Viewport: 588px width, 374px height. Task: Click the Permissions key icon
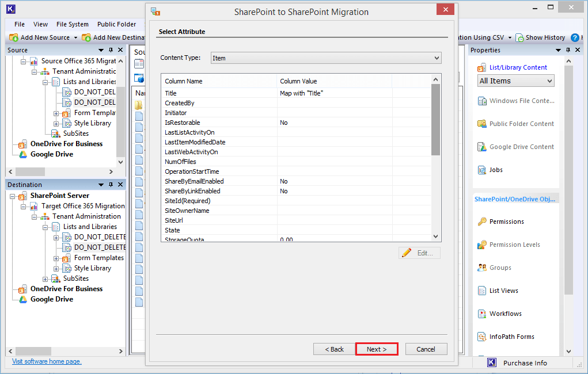482,222
